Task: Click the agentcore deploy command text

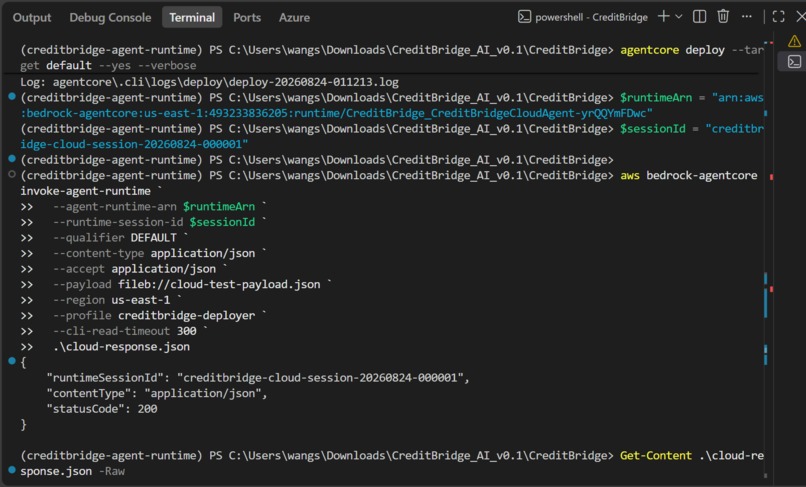Action: tap(672, 50)
